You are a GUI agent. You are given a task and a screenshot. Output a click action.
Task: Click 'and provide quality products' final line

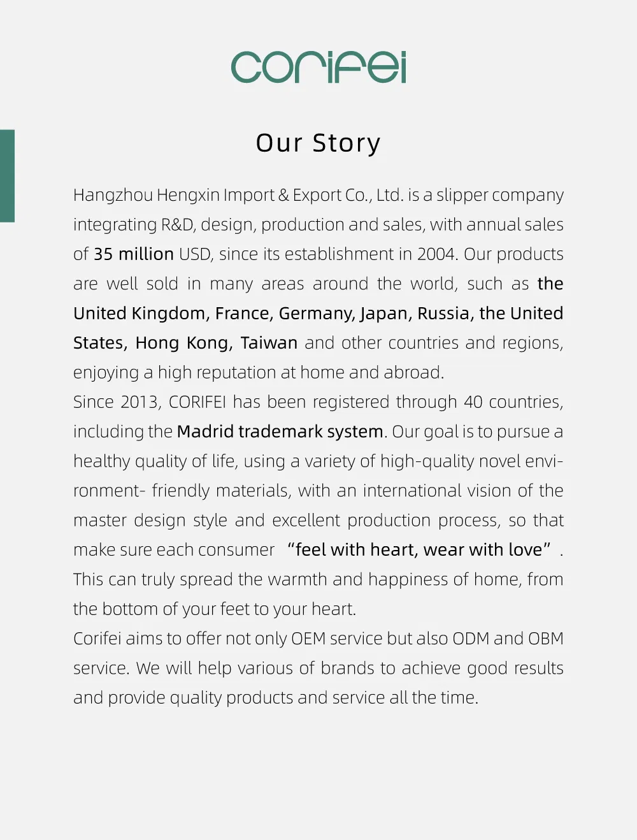tap(276, 698)
